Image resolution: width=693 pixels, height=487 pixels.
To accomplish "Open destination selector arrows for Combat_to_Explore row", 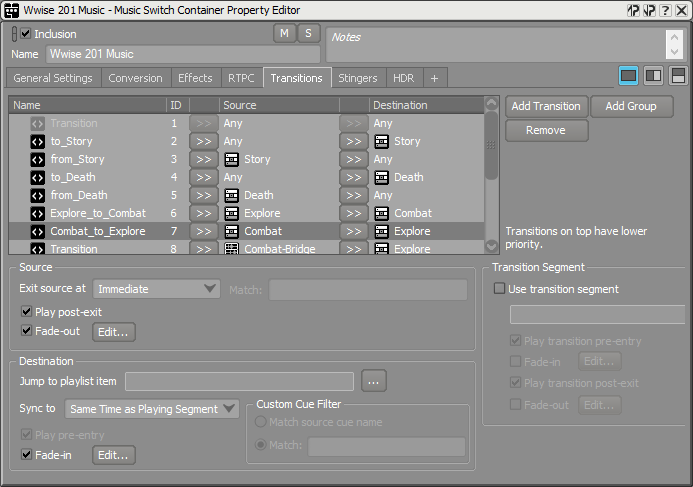I will (x=354, y=232).
